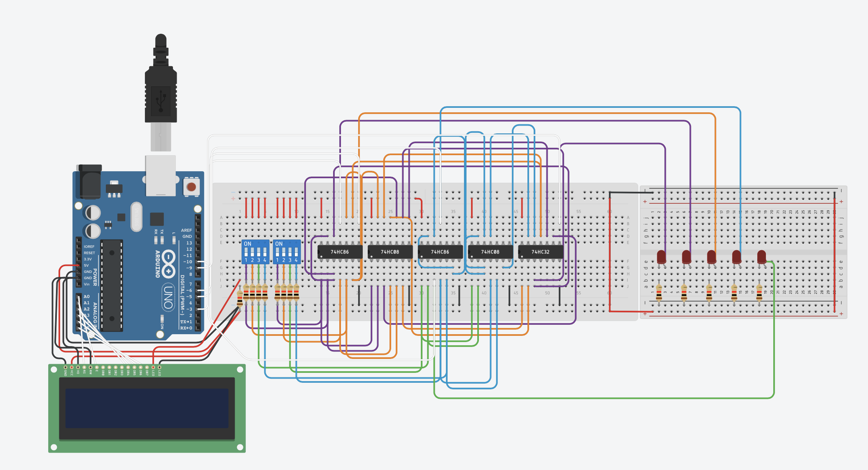This screenshot has width=868, height=470.
Task: Select the 74HC32 OR gate chip
Action: (541, 252)
